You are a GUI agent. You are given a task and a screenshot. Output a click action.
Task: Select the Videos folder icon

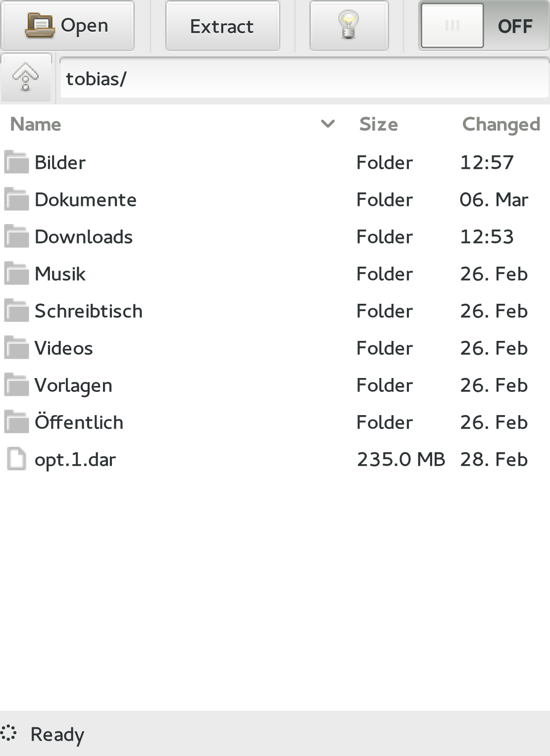click(17, 348)
